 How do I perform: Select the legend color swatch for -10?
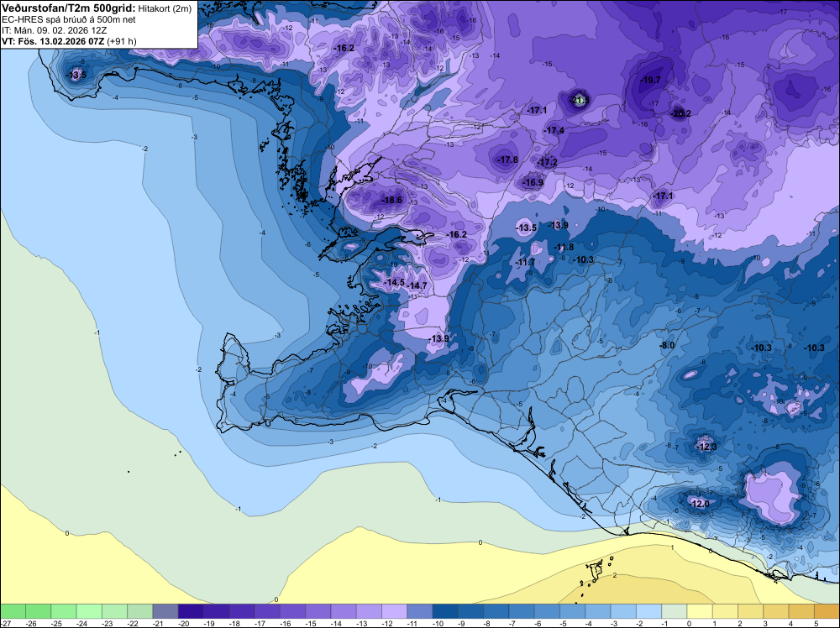tap(445, 611)
